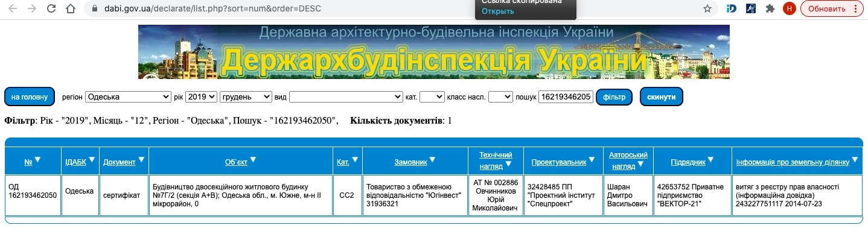Open the puzzle-piece extensions menu
The height and width of the screenshot is (228, 868).
click(770, 9)
